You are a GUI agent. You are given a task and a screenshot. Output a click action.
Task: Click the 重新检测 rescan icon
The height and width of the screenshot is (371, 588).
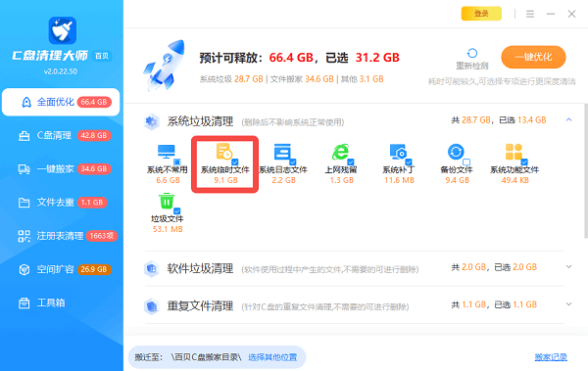tap(472, 53)
